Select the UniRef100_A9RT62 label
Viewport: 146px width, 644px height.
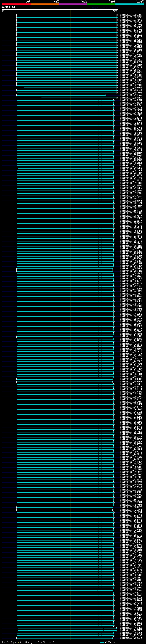click(x=131, y=276)
